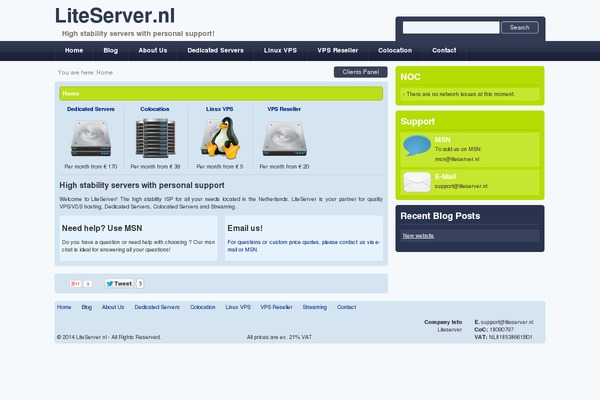
Task: Click footer Colocation link
Action: [202, 307]
